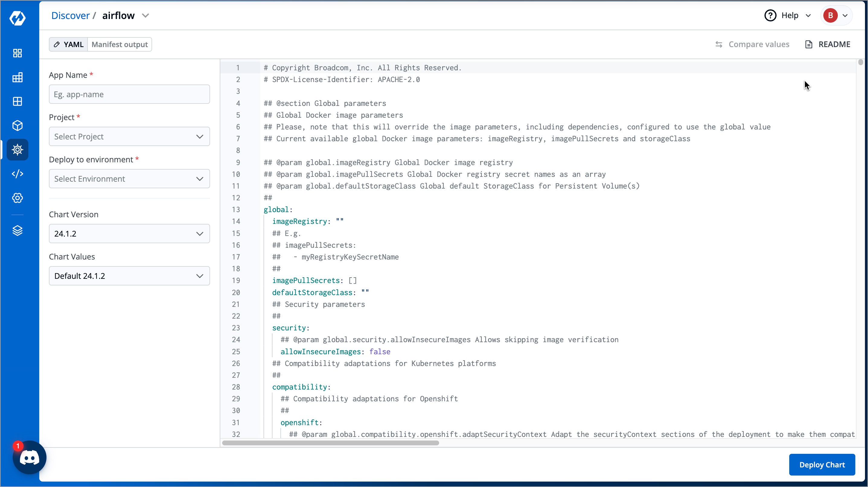This screenshot has height=487, width=868.
Task: Select the package cube icon in sidebar
Action: (17, 125)
